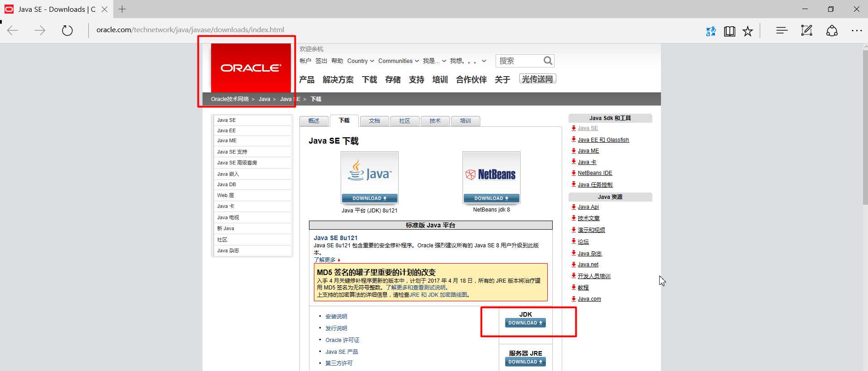This screenshot has height=371, width=868.
Task: Open the Hub lines icon
Action: pyautogui.click(x=781, y=30)
